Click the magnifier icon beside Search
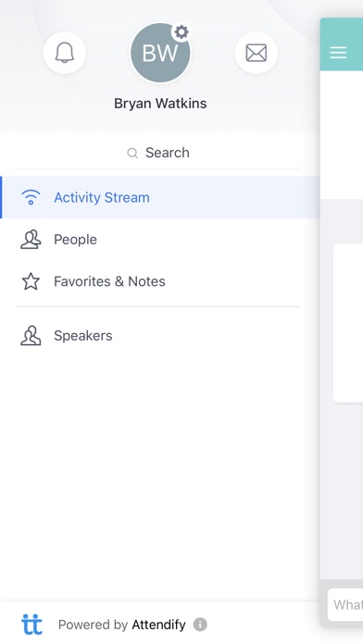Screen dimensions: 363x644 (x=132, y=154)
